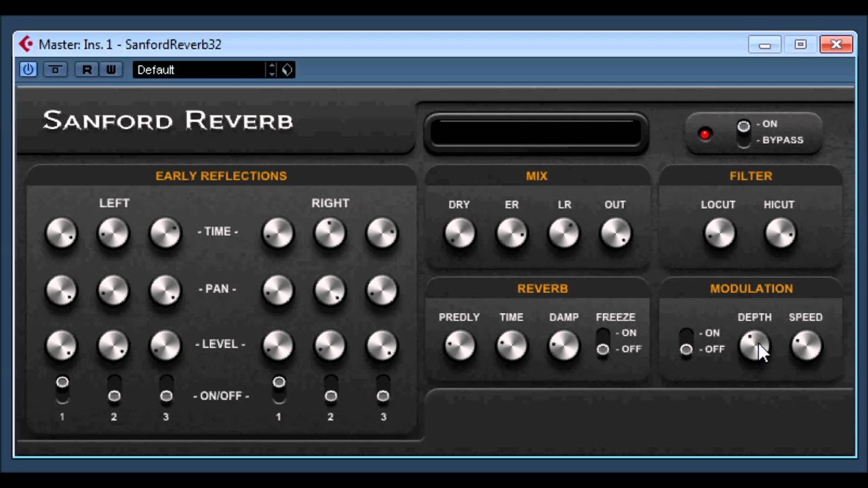Maximize the SanfordReverb32 plugin window
The height and width of the screenshot is (488, 868).
point(800,45)
